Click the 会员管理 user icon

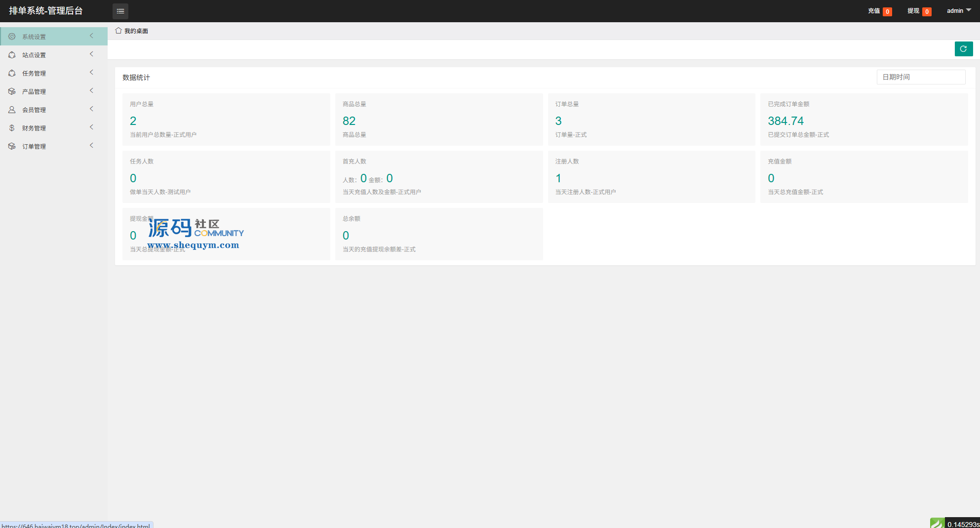point(12,110)
